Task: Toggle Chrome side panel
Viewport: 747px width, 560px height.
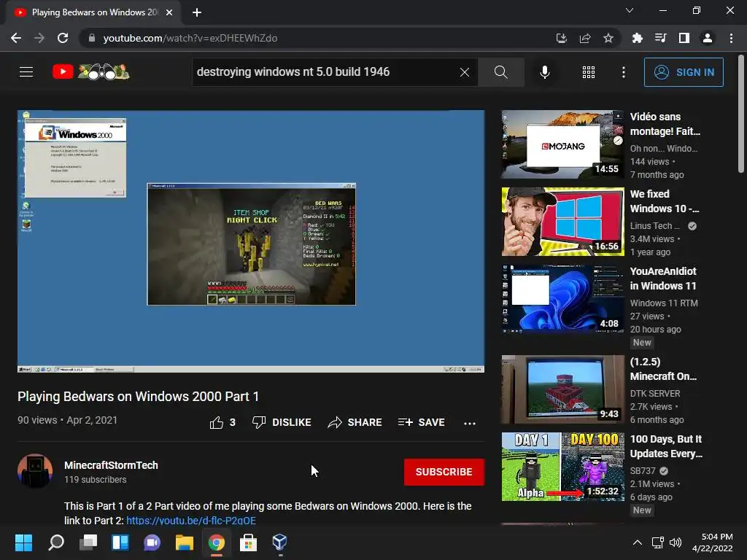Action: point(684,38)
